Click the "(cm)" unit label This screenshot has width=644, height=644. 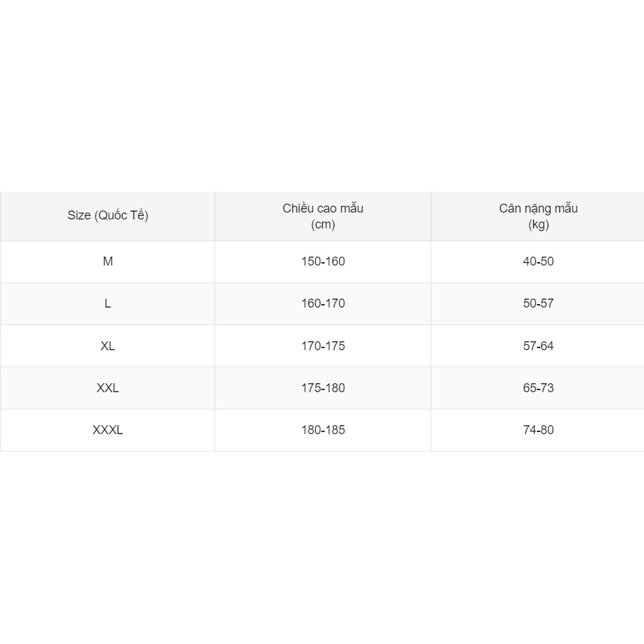[x=323, y=224]
